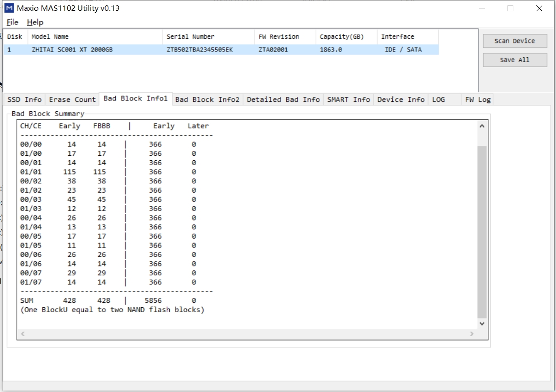The width and height of the screenshot is (556, 392).
Task: Open the File menu
Action: [x=12, y=23]
